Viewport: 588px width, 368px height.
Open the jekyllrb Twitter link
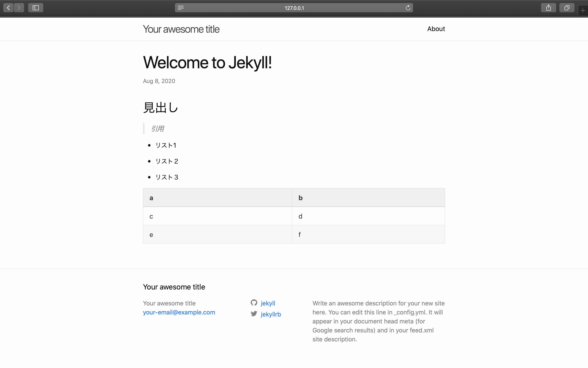[x=271, y=314]
